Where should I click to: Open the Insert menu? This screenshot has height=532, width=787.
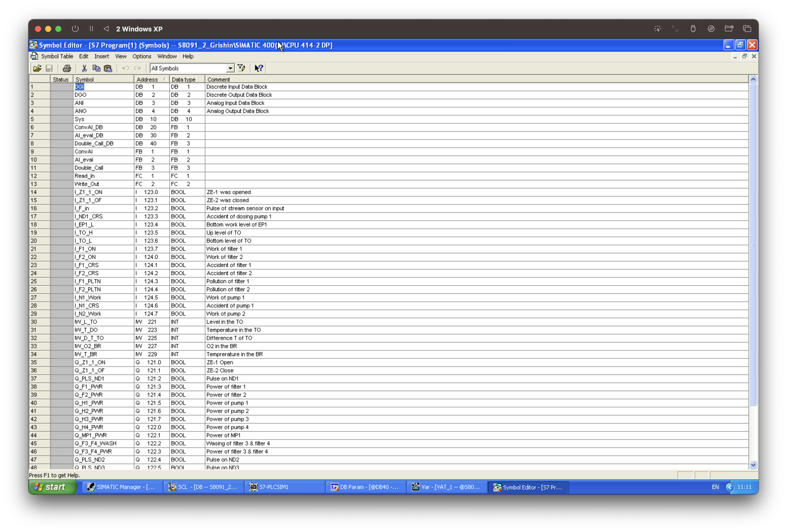tap(102, 56)
